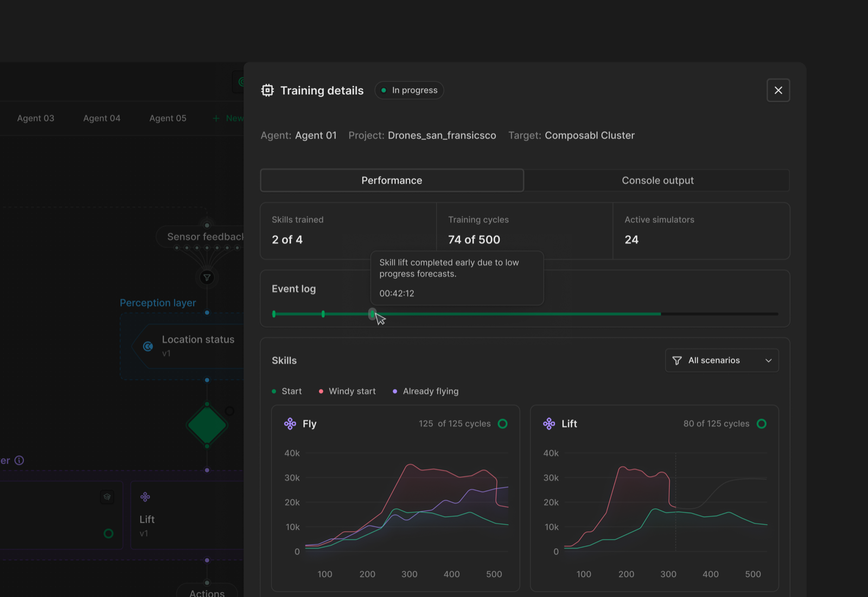Click the 00:42:12 timestamp in tooltip

pos(397,293)
